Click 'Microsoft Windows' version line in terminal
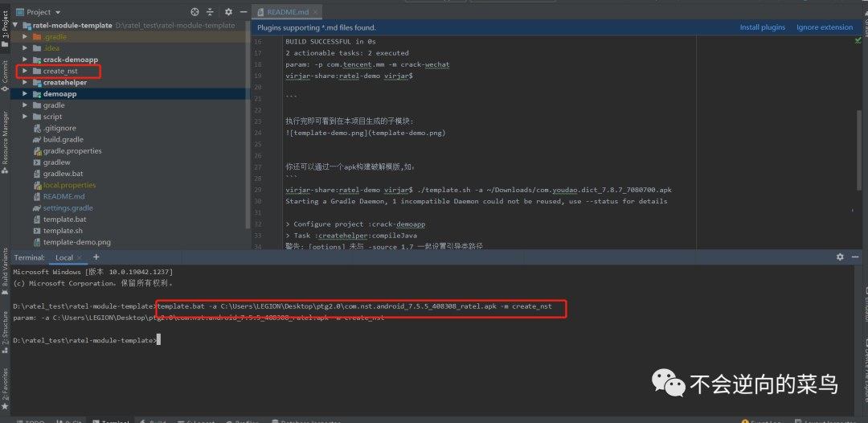 coord(93,272)
